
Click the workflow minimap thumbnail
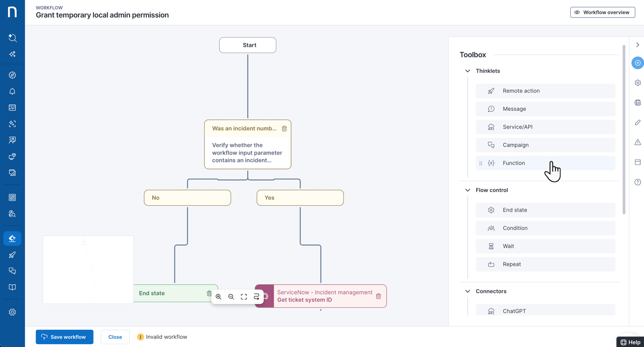(88, 269)
